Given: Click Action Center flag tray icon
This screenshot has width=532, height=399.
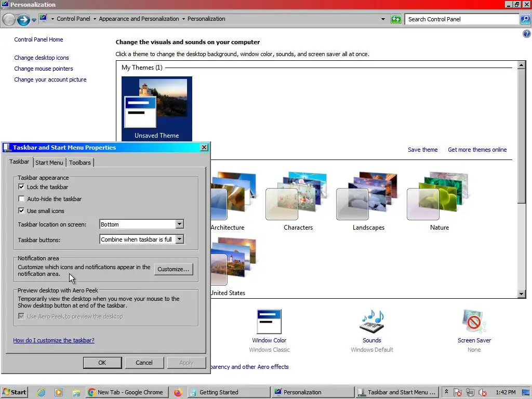Looking at the screenshot, I should [457, 393].
